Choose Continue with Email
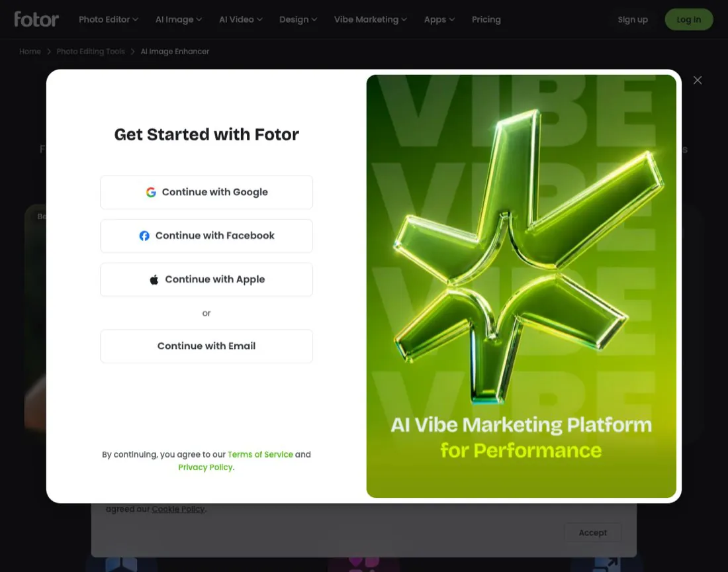This screenshot has width=728, height=572. coord(206,346)
